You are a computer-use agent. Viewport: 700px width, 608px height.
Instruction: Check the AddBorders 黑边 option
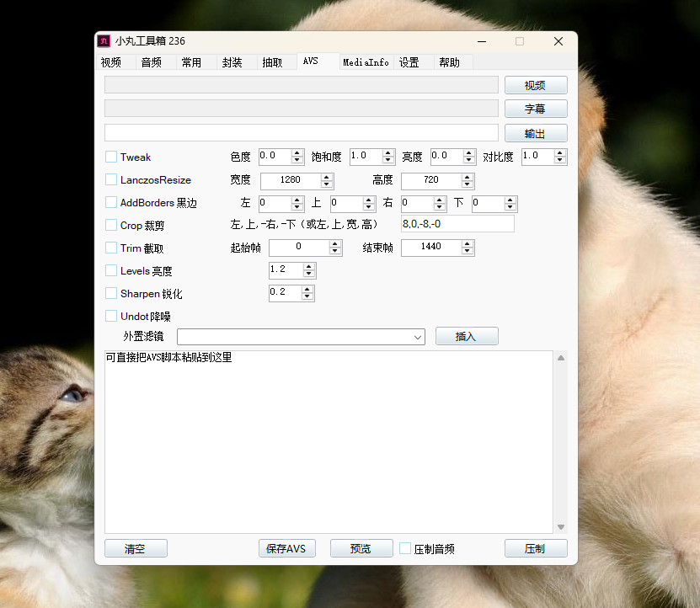point(110,203)
